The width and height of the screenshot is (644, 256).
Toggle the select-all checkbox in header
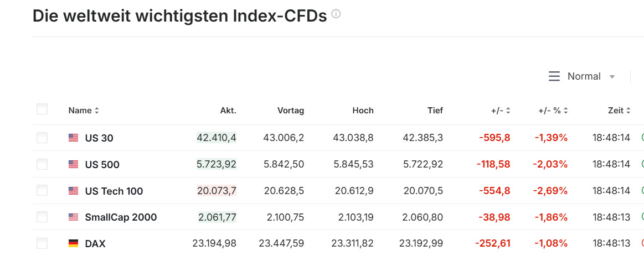point(42,109)
